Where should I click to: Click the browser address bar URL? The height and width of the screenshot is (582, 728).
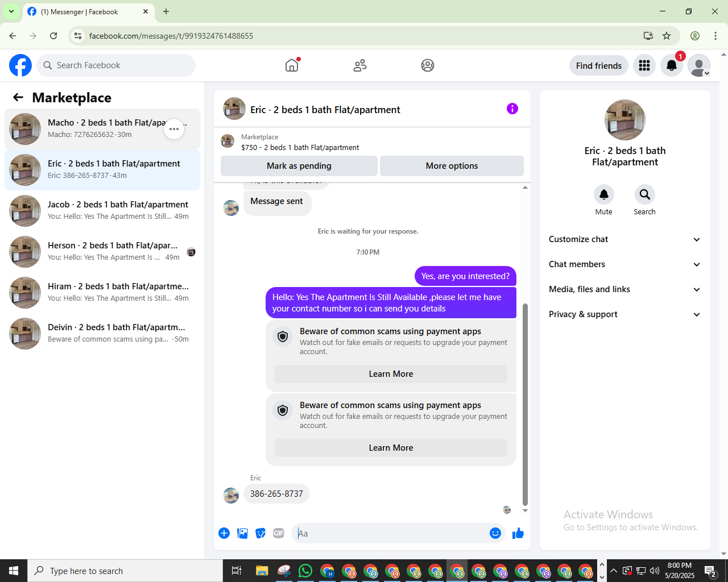(x=171, y=36)
